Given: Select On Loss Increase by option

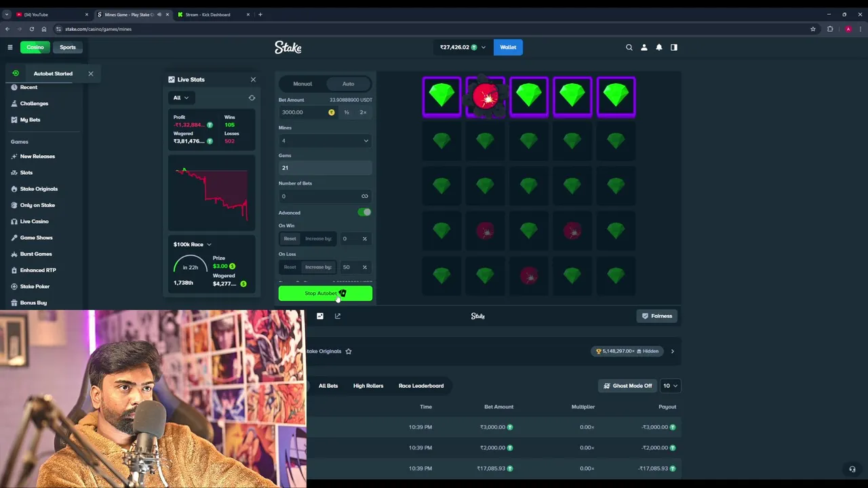Looking at the screenshot, I should (x=318, y=267).
